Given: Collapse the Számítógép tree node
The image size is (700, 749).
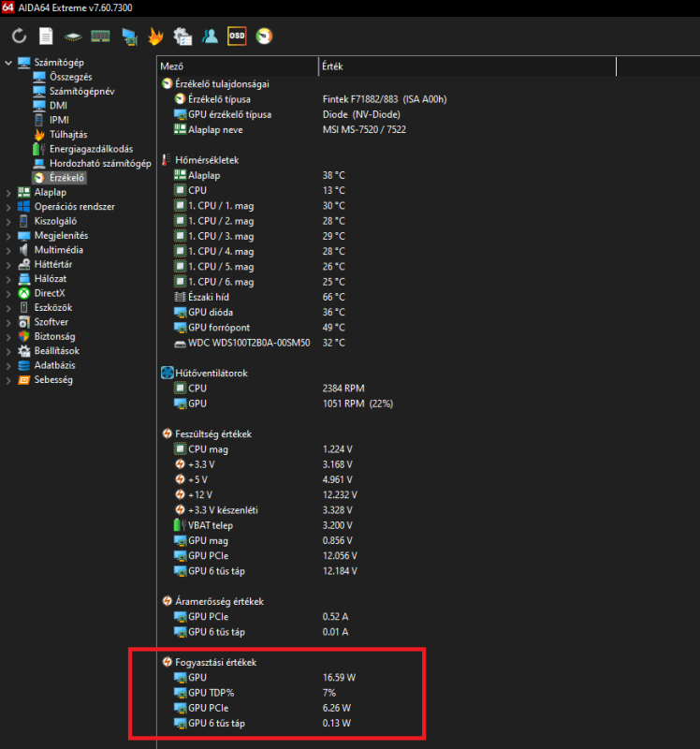Looking at the screenshot, I should click(x=8, y=63).
